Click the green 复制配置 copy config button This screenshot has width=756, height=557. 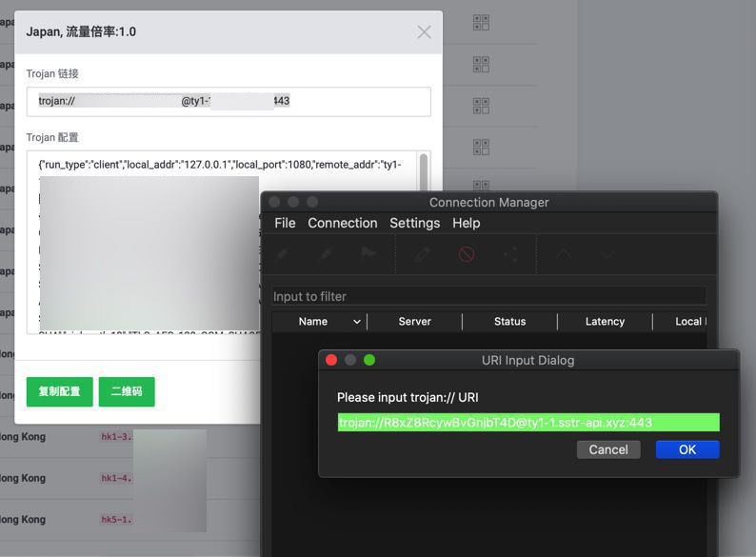pyautogui.click(x=59, y=391)
